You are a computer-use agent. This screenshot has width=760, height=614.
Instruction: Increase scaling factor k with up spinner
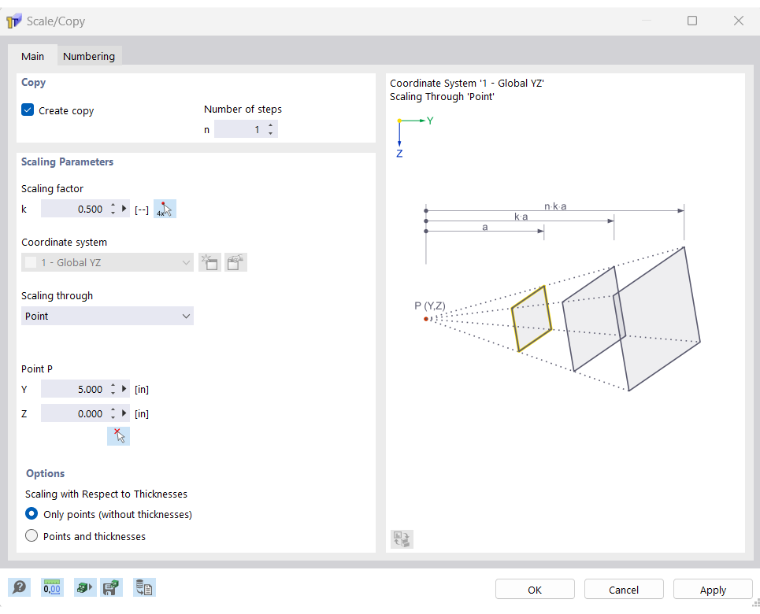pos(113,205)
